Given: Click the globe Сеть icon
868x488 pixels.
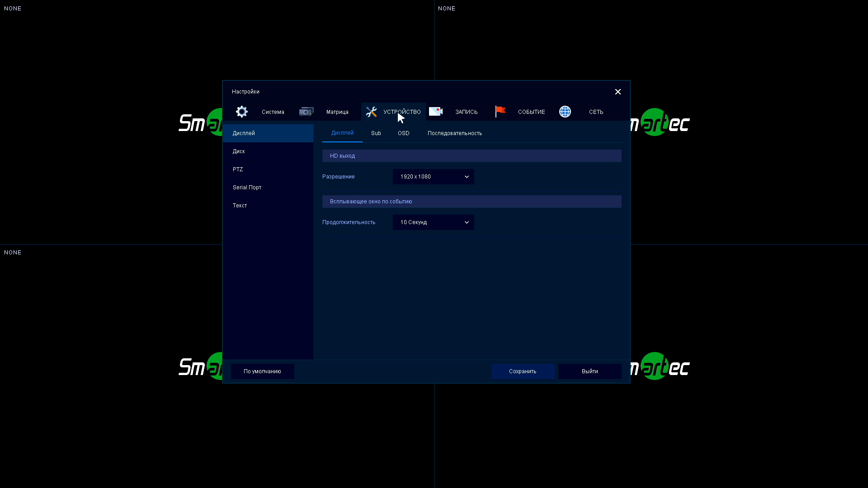Looking at the screenshot, I should (565, 112).
